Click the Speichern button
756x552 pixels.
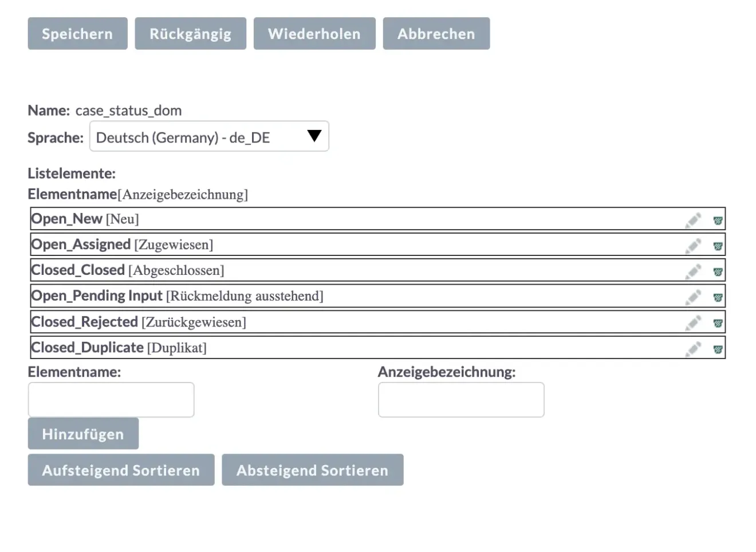click(x=77, y=33)
